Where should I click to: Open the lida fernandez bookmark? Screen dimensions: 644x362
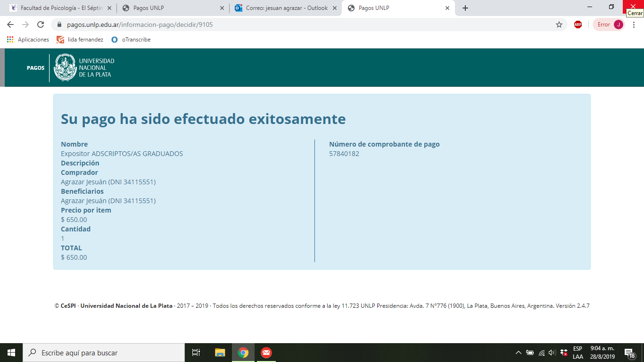coord(80,40)
